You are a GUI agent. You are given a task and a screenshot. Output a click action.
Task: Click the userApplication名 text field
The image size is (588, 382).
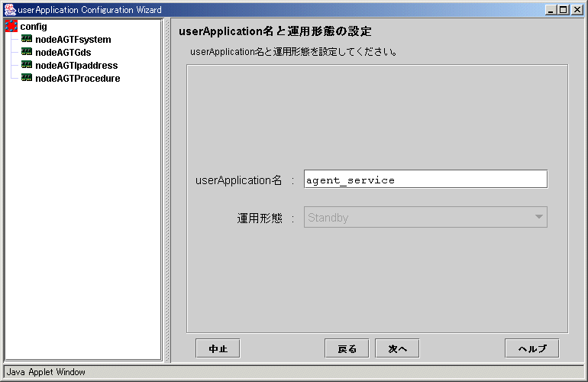pos(425,180)
